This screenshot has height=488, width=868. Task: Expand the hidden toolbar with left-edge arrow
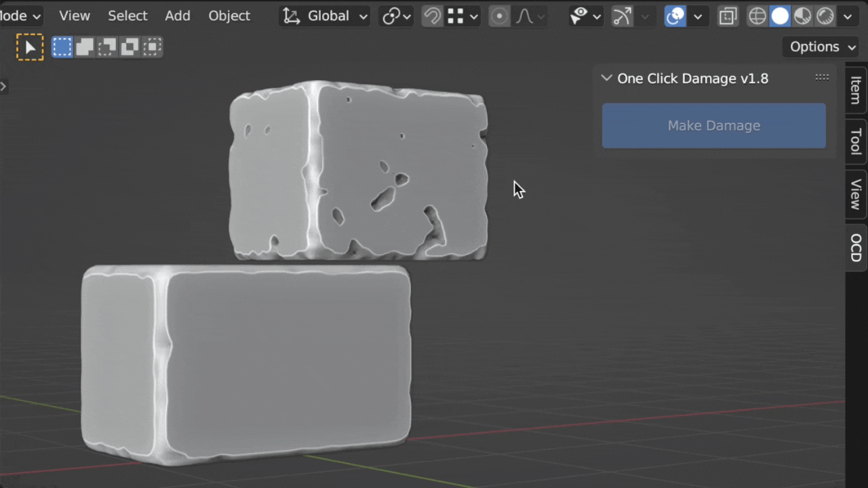click(3, 86)
